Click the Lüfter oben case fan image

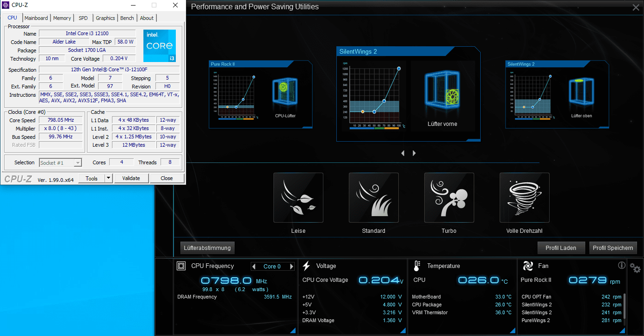(582, 92)
